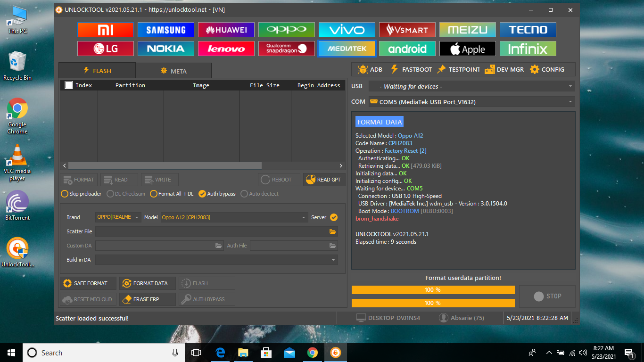644x362 pixels.
Task: Open Dev Mgr device manager
Action: pos(504,69)
